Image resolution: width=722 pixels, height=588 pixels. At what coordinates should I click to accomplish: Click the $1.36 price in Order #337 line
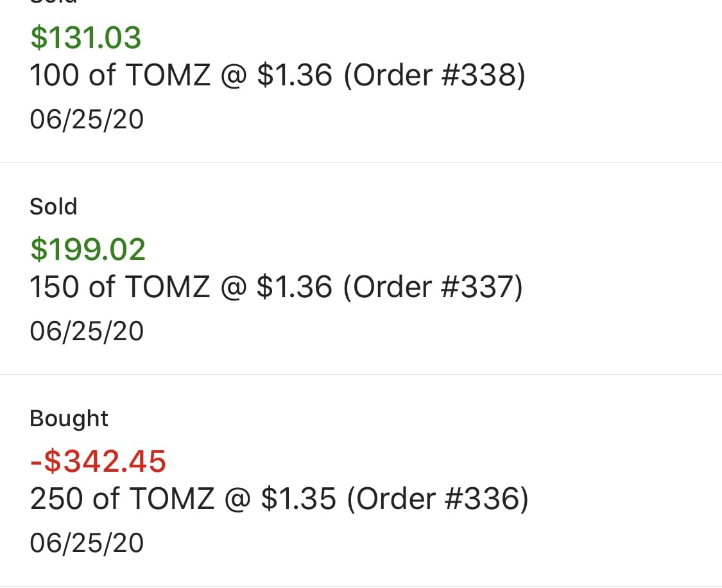point(295,287)
